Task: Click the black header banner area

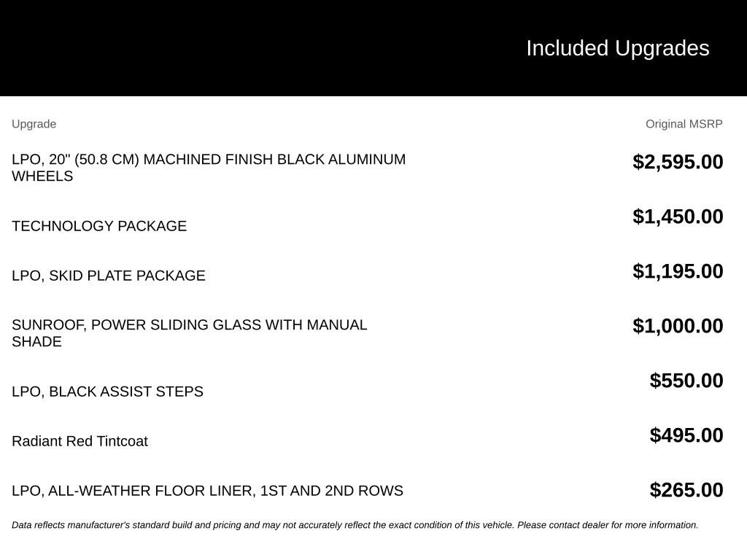Action: 373,48
